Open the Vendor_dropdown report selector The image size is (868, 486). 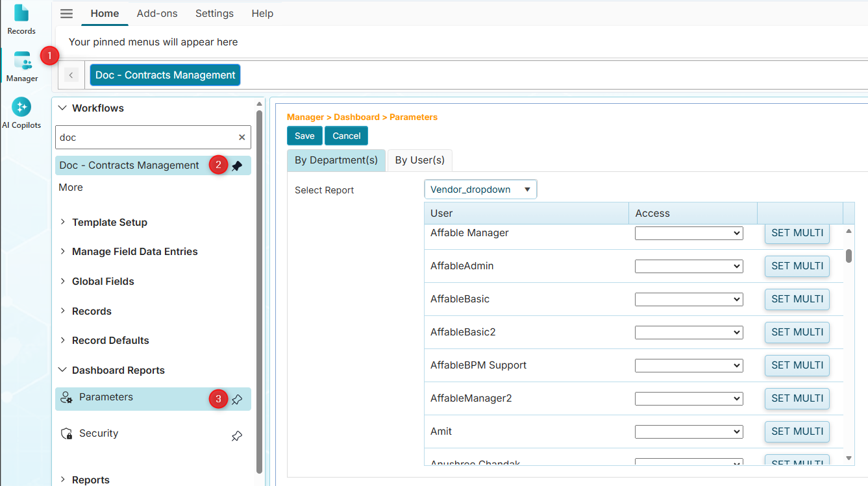click(480, 189)
